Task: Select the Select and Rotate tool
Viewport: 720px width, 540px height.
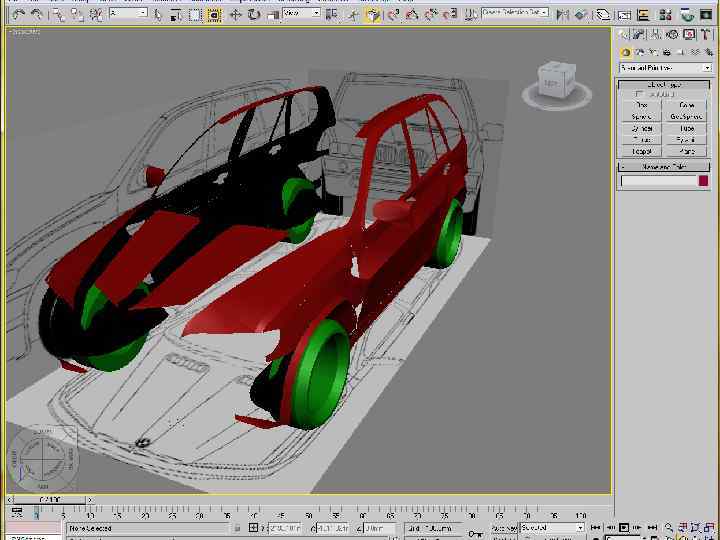Action: tap(254, 14)
